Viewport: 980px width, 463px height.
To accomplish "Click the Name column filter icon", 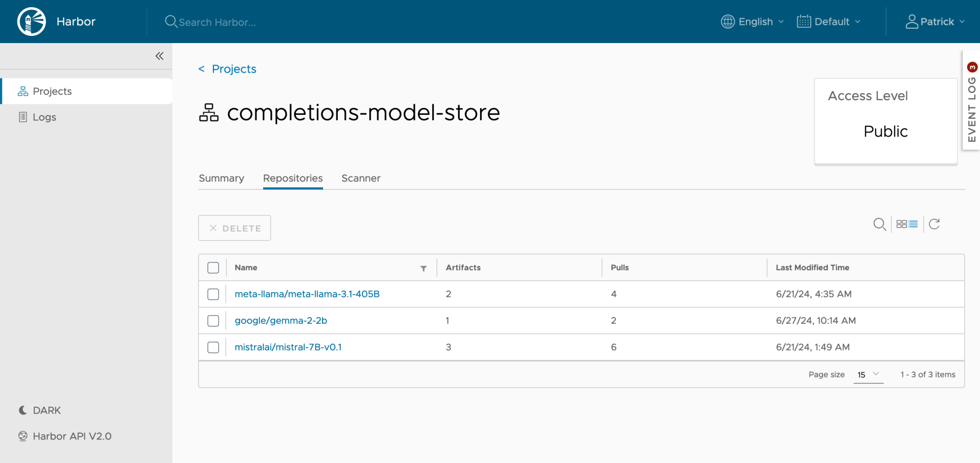I will point(423,268).
